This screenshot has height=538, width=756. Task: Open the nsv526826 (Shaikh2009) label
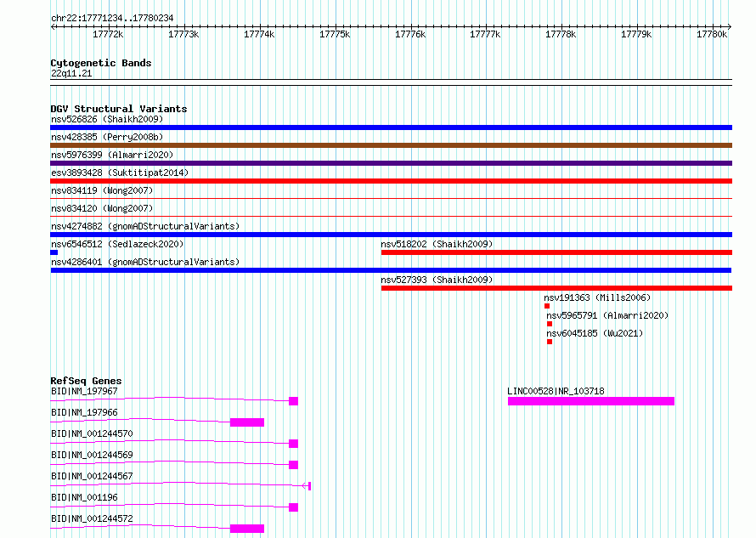click(x=107, y=119)
